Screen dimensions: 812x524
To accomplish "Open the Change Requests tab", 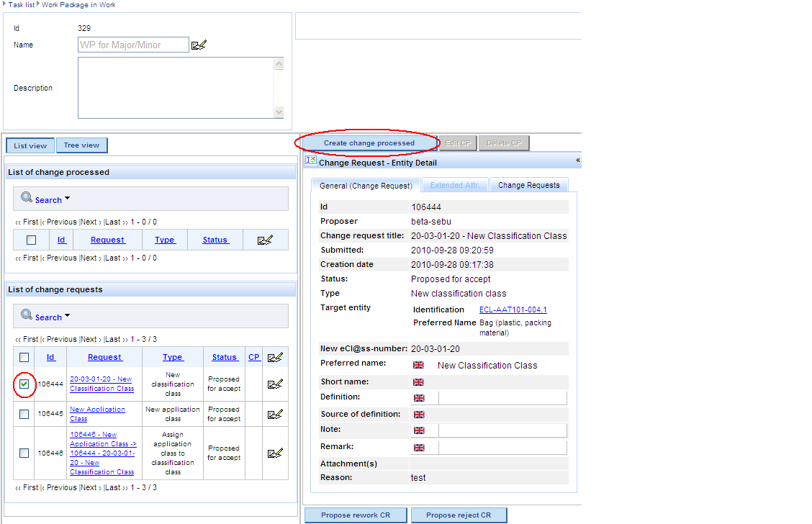I will 528,186.
